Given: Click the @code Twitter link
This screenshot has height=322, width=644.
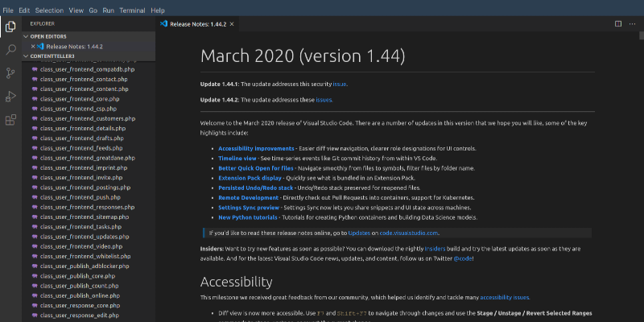Looking at the screenshot, I should click(x=463, y=258).
